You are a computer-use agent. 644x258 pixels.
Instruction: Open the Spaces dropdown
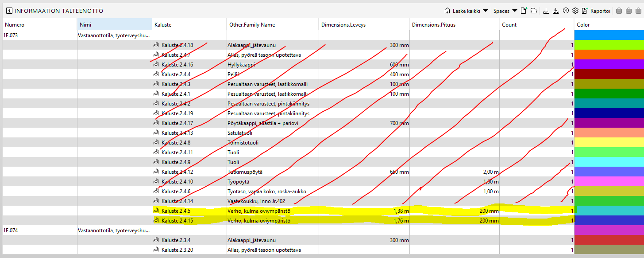(505, 11)
